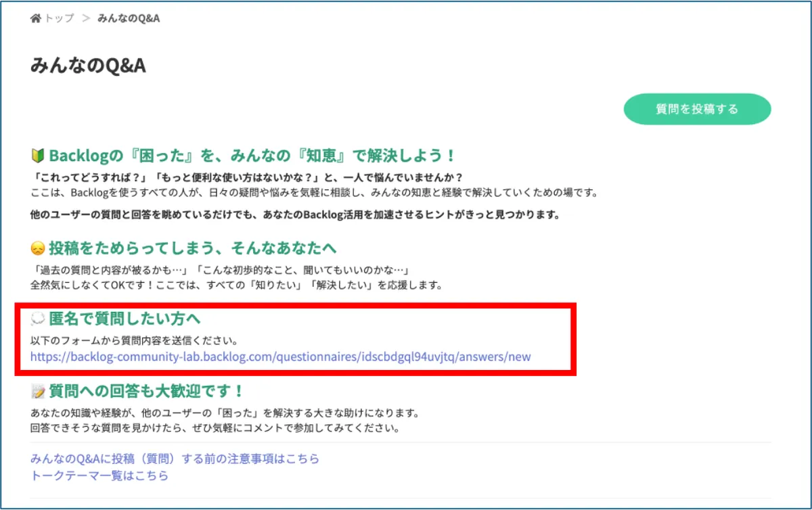Click the bold 他のユーザーの質問と回答 sentence

coord(295,215)
